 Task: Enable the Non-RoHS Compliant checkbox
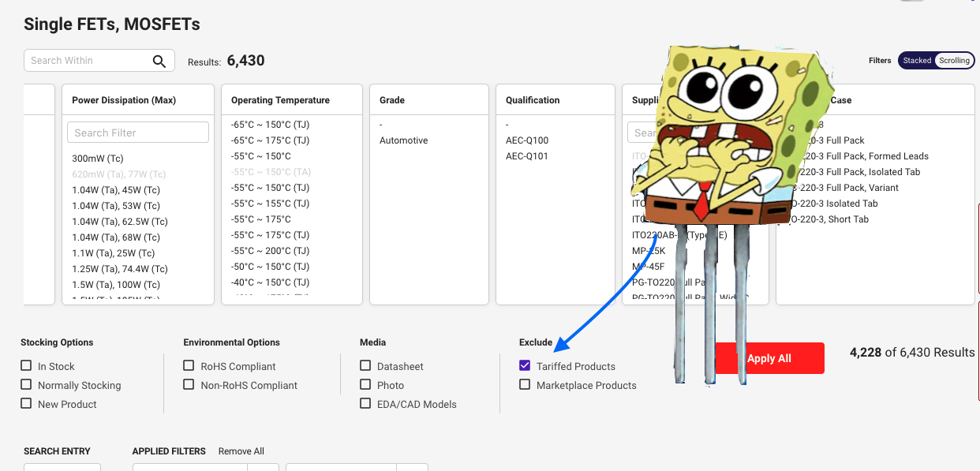(x=189, y=385)
